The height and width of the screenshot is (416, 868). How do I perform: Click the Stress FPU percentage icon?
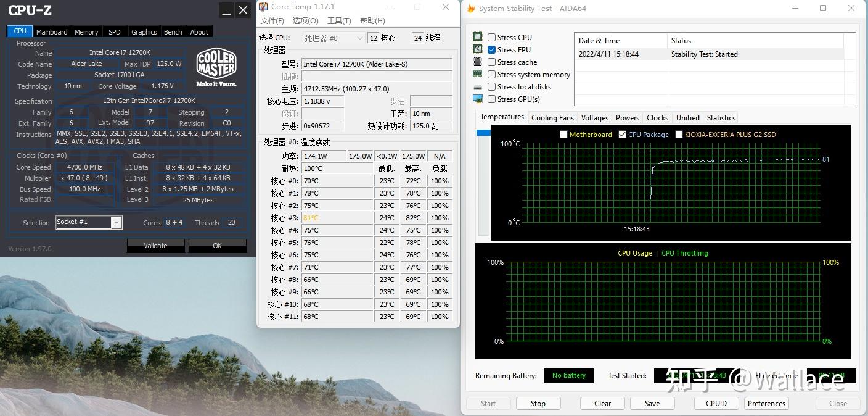[x=477, y=49]
